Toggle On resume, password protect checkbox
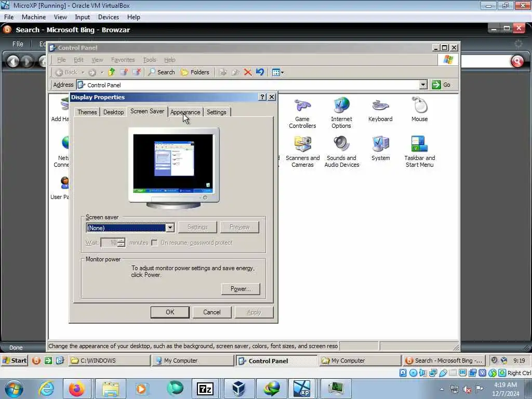Image resolution: width=532 pixels, height=399 pixels. point(155,243)
